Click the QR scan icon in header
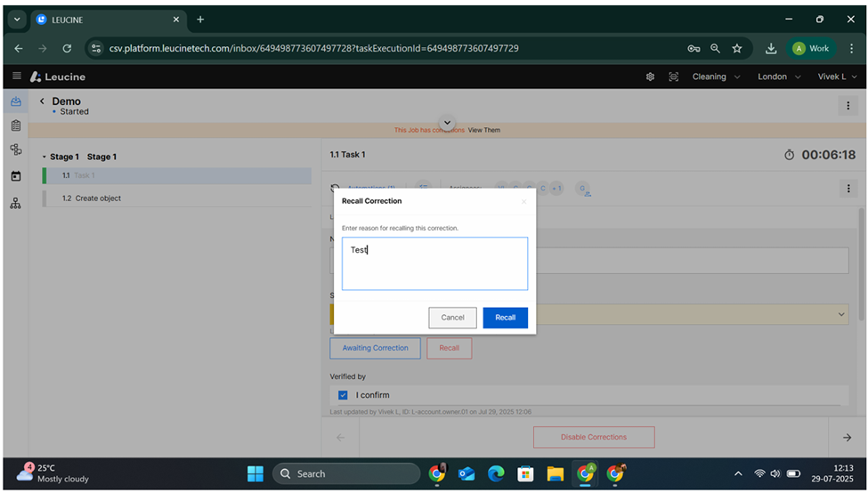Viewport: 868px width, 493px height. [673, 77]
